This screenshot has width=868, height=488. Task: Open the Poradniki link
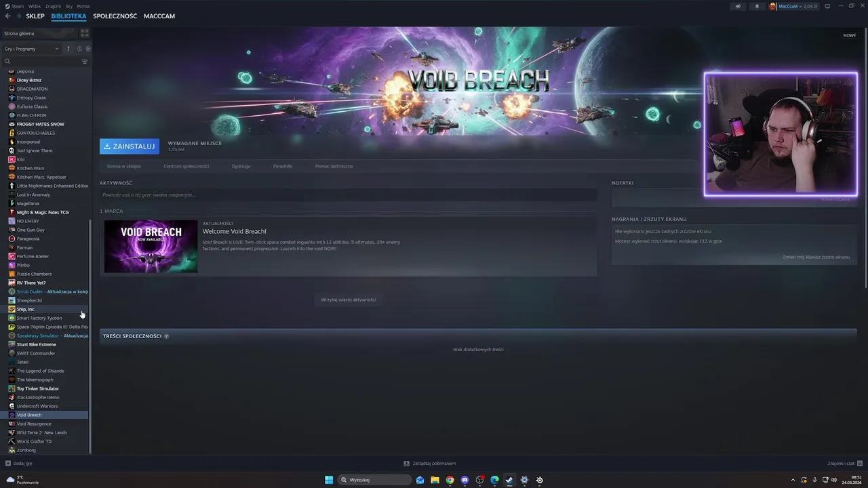[283, 166]
